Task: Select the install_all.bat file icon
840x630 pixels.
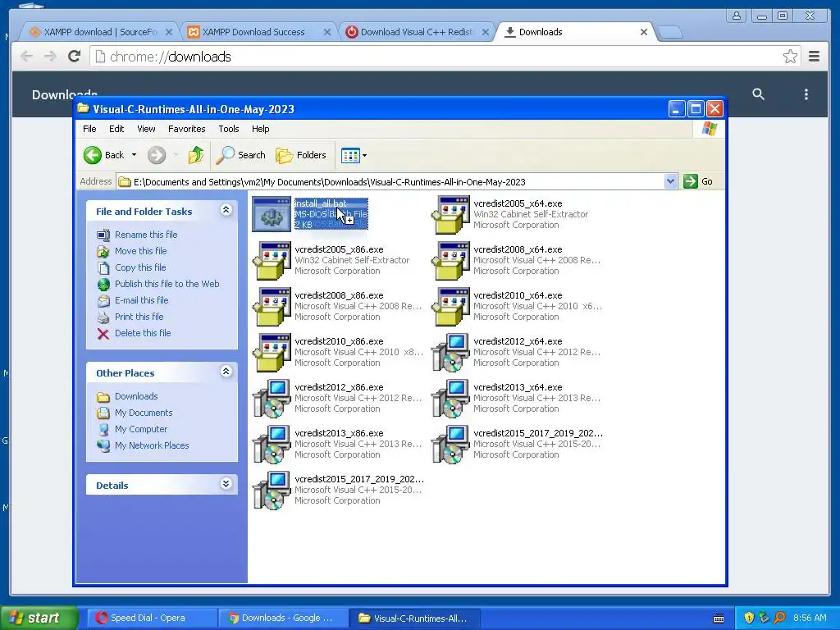Action: pyautogui.click(x=272, y=214)
